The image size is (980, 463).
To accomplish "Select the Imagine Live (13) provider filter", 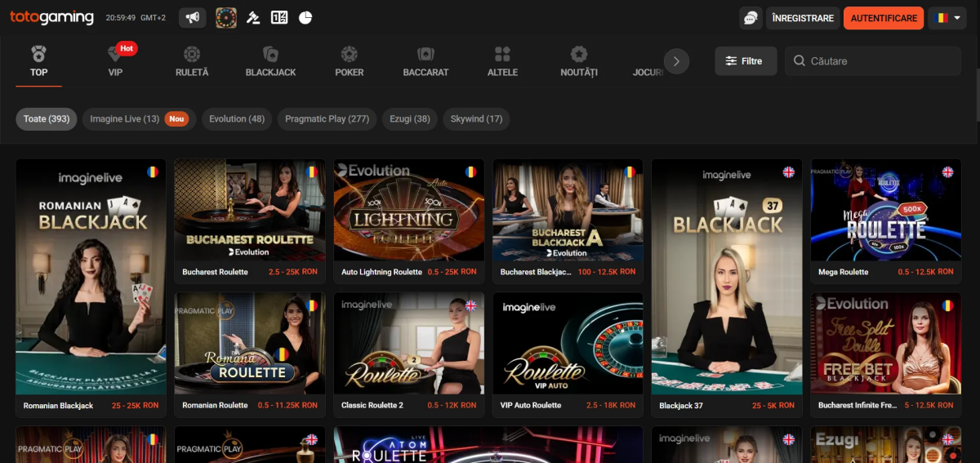I will (139, 119).
